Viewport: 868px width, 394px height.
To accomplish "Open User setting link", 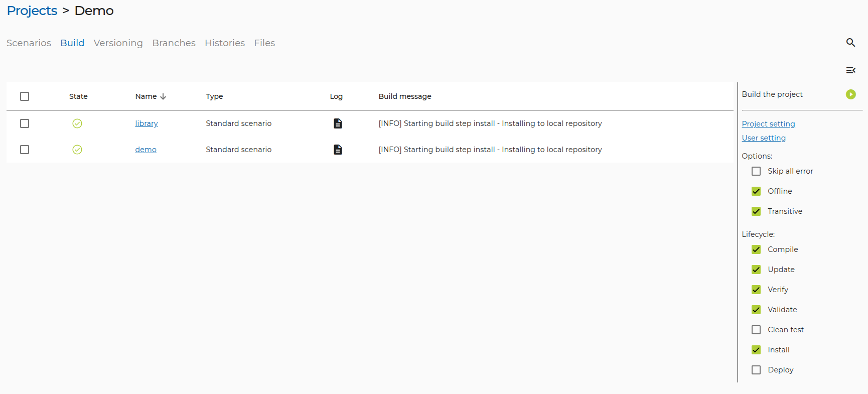I will point(764,138).
